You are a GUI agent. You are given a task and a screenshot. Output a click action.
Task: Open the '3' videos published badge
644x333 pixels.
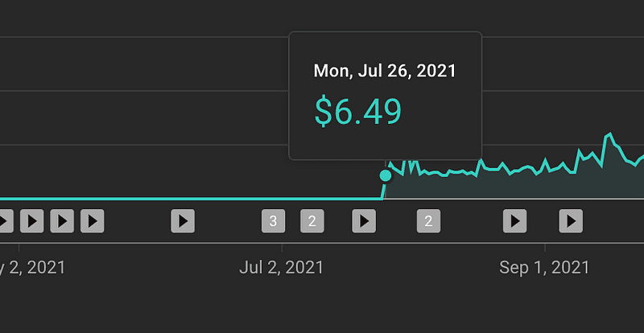tap(274, 221)
